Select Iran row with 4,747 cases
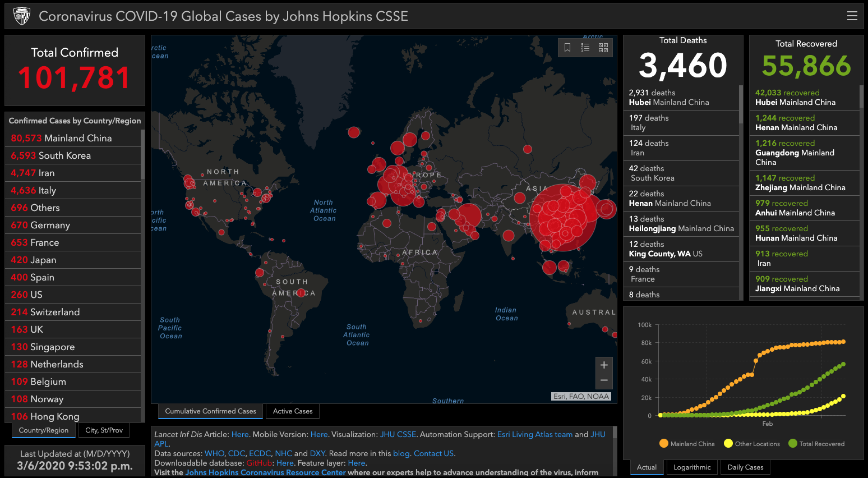Viewport: 868px width, 478px height. click(73, 173)
